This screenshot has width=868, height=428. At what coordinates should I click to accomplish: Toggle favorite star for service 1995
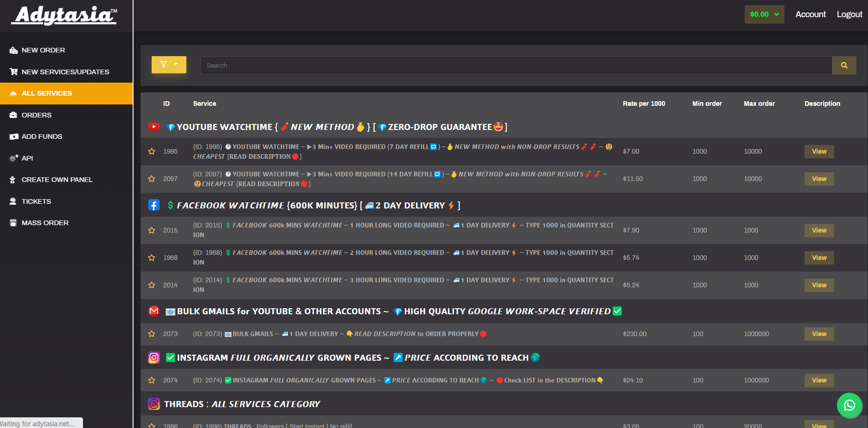click(152, 151)
